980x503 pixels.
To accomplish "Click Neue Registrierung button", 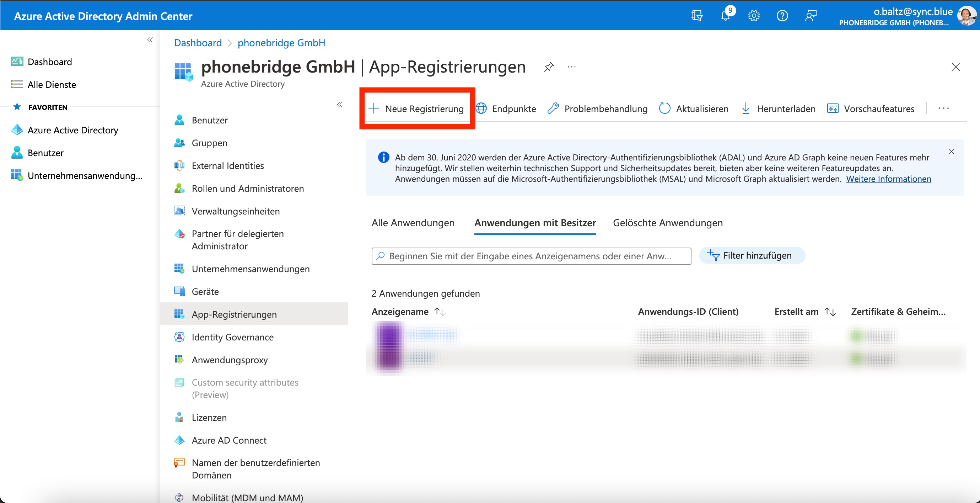I will pyautogui.click(x=416, y=109).
